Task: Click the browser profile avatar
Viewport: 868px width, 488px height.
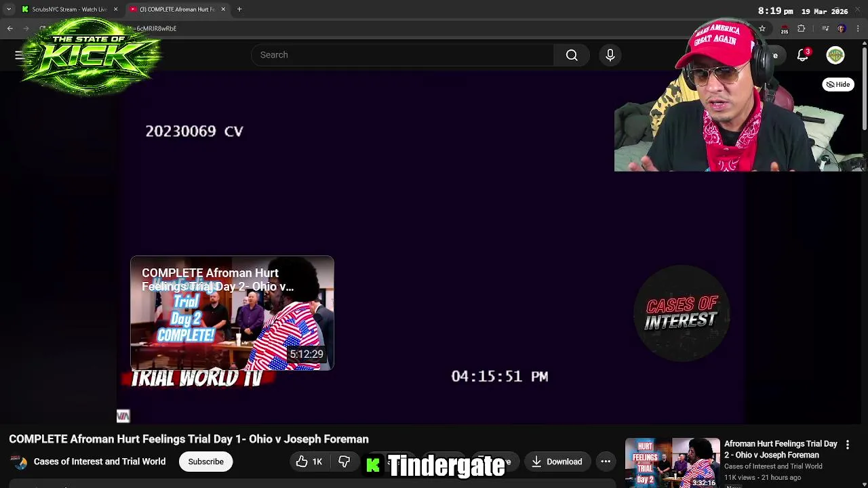Action: click(842, 28)
